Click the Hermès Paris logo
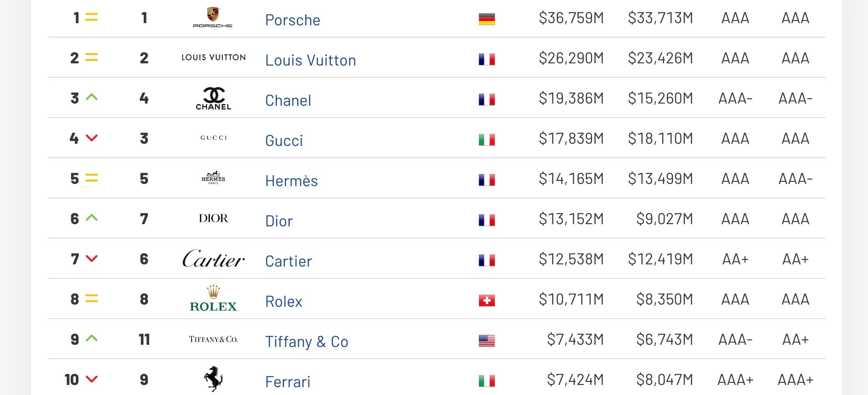This screenshot has width=868, height=395. coord(213,178)
